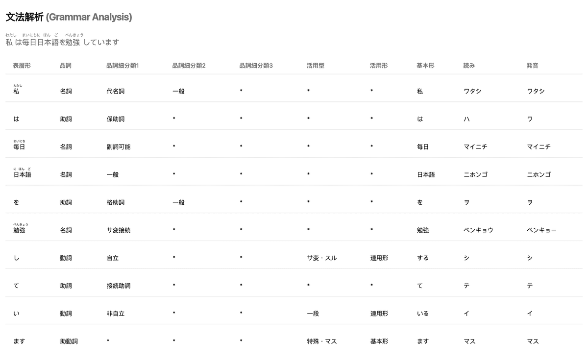Click the 発音 column header

coord(533,65)
